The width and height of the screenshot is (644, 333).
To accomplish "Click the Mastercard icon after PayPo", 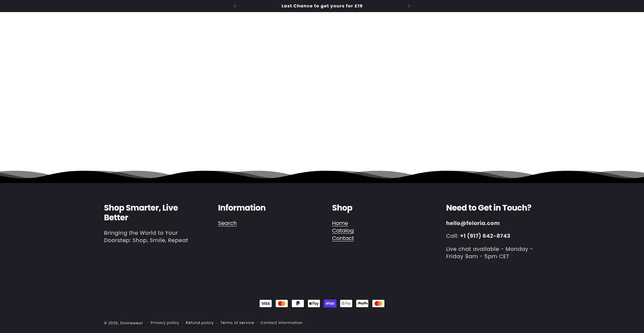I will 378,303.
